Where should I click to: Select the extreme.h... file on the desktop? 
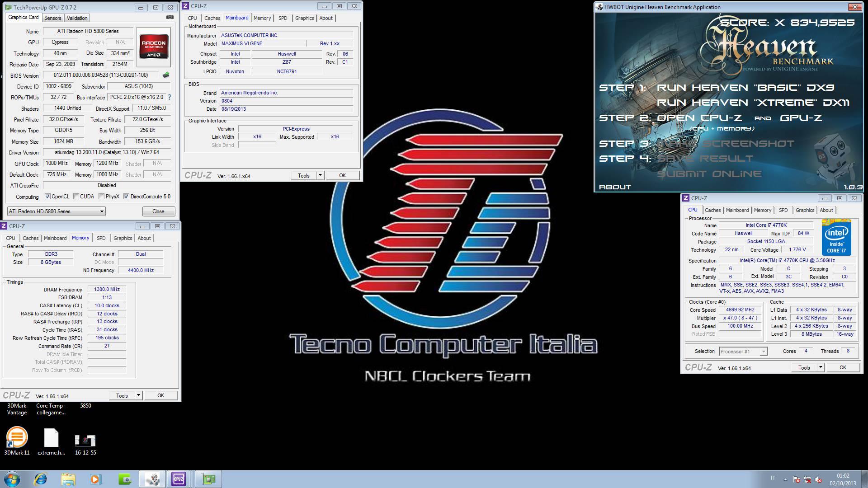coord(51,441)
